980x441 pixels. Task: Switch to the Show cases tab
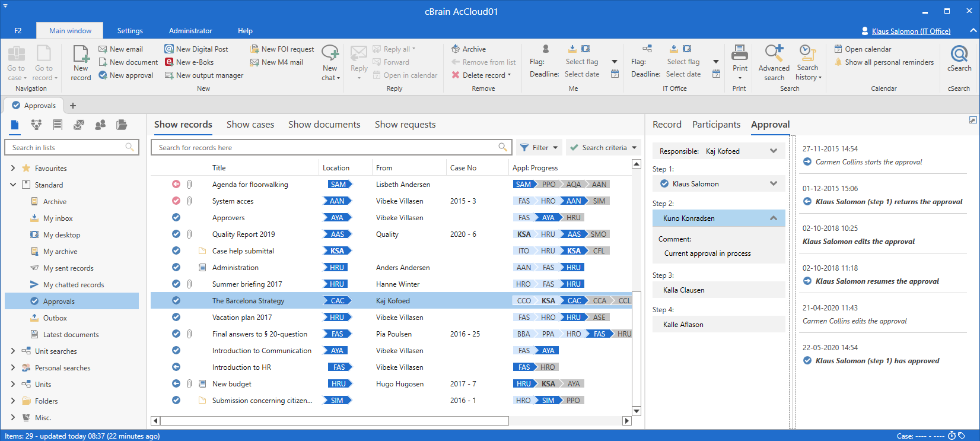[250, 125]
